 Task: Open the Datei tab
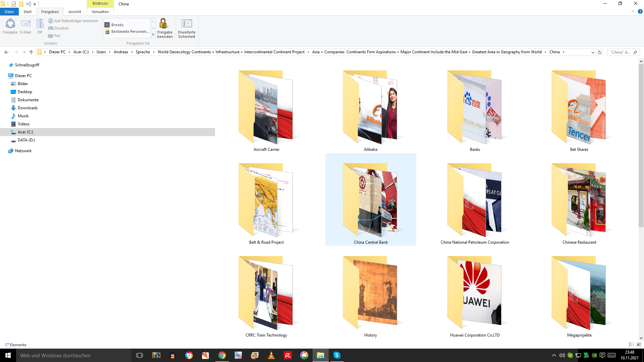tap(9, 12)
